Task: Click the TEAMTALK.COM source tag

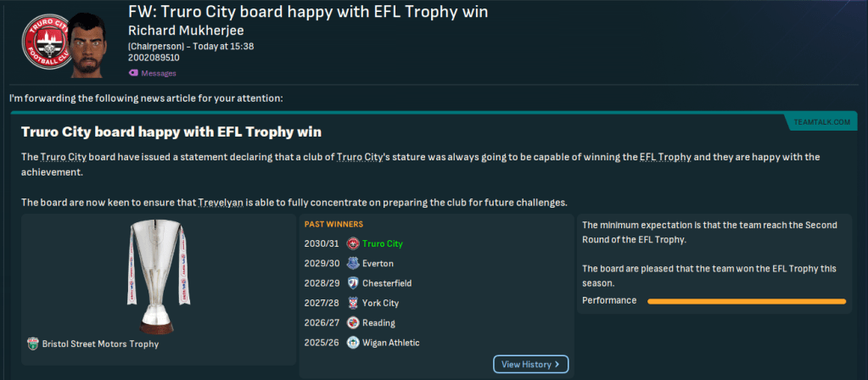Action: pos(821,123)
